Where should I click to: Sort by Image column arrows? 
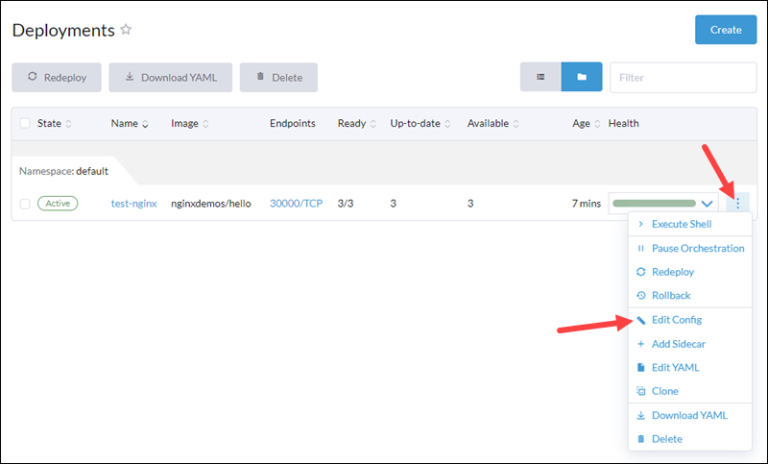206,123
